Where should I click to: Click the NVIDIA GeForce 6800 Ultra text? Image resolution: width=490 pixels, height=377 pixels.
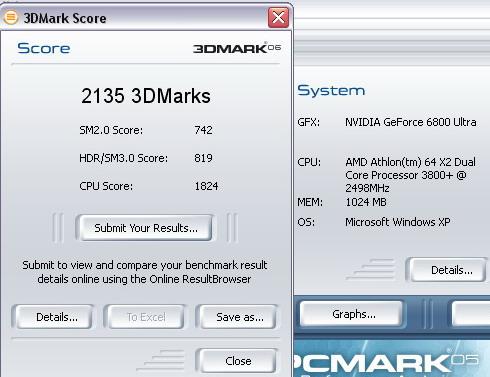pyautogui.click(x=411, y=122)
